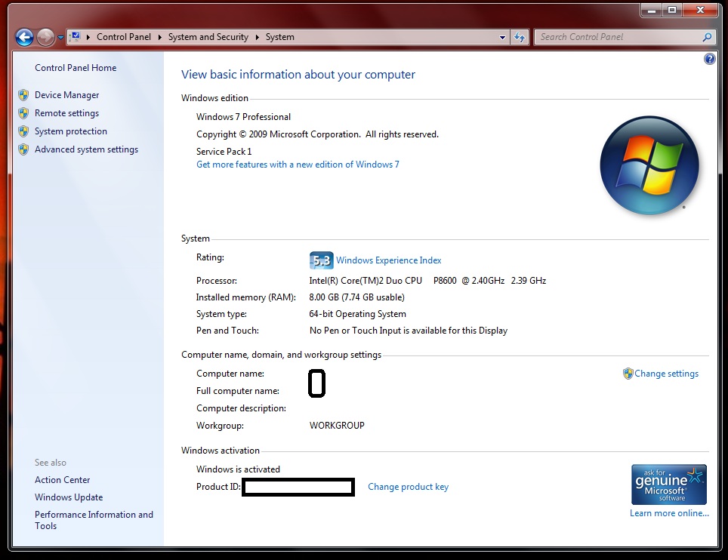Open Advanced system settings
The height and width of the screenshot is (560, 728).
click(x=86, y=149)
